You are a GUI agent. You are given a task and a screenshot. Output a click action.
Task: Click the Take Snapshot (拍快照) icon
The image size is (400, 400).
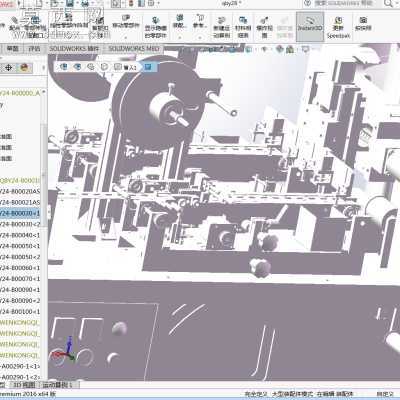tap(363, 23)
